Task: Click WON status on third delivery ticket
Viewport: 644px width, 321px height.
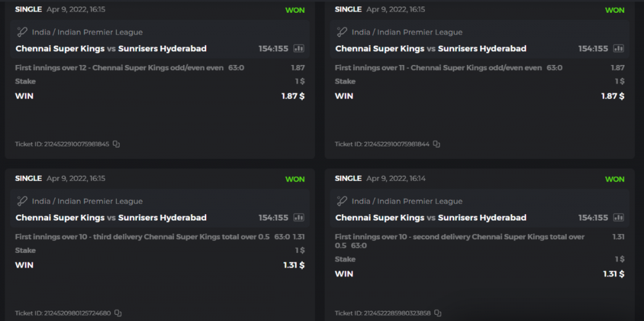Action: (x=295, y=179)
